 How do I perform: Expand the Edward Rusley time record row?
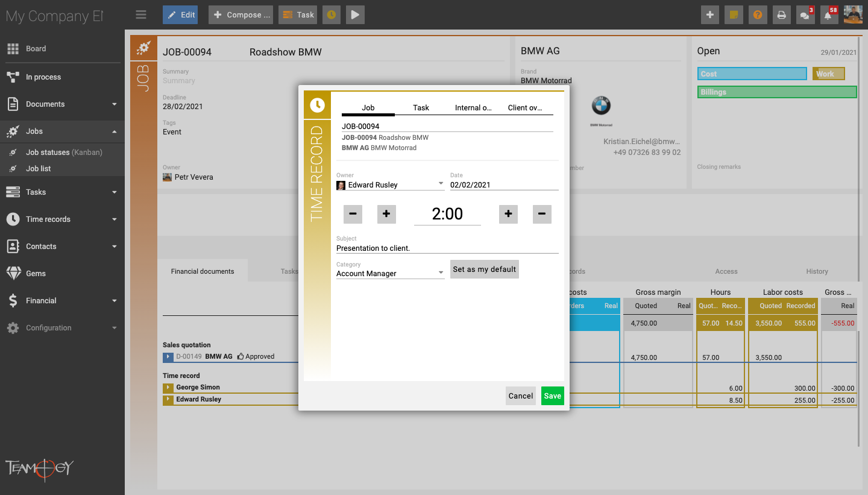(x=168, y=400)
